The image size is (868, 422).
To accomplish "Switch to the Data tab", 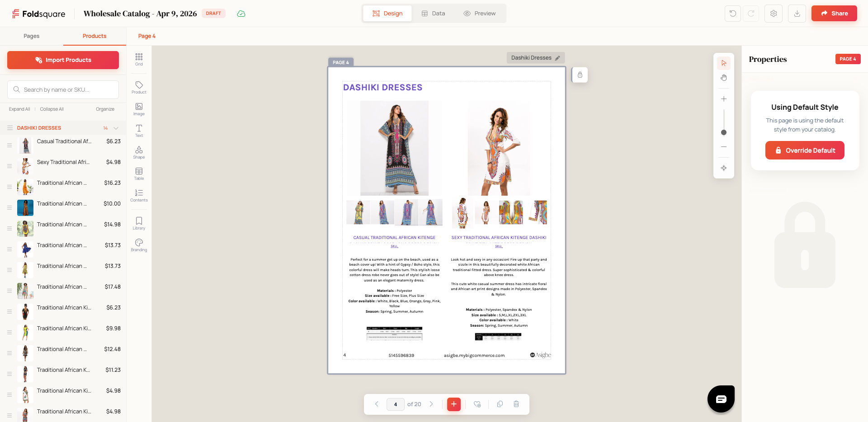I will click(x=433, y=13).
